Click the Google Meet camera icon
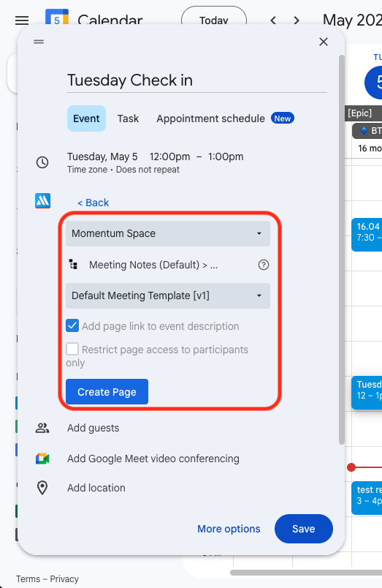The width and height of the screenshot is (382, 588). [x=42, y=459]
